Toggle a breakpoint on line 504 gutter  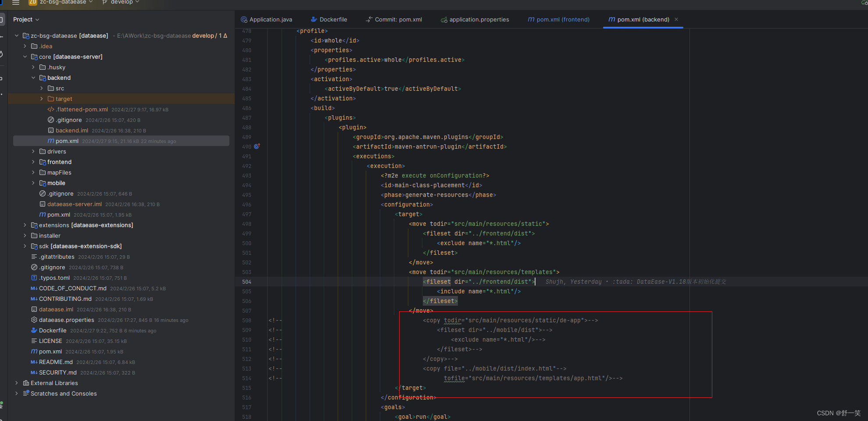pos(263,282)
